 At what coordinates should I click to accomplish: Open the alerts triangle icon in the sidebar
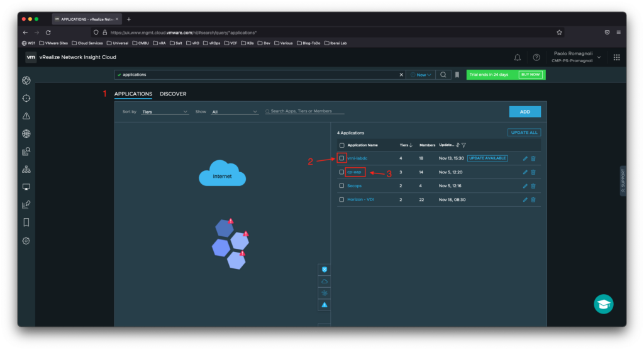click(26, 116)
